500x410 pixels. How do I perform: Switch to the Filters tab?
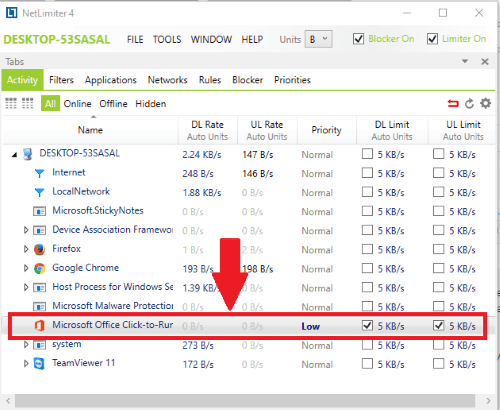tap(61, 80)
